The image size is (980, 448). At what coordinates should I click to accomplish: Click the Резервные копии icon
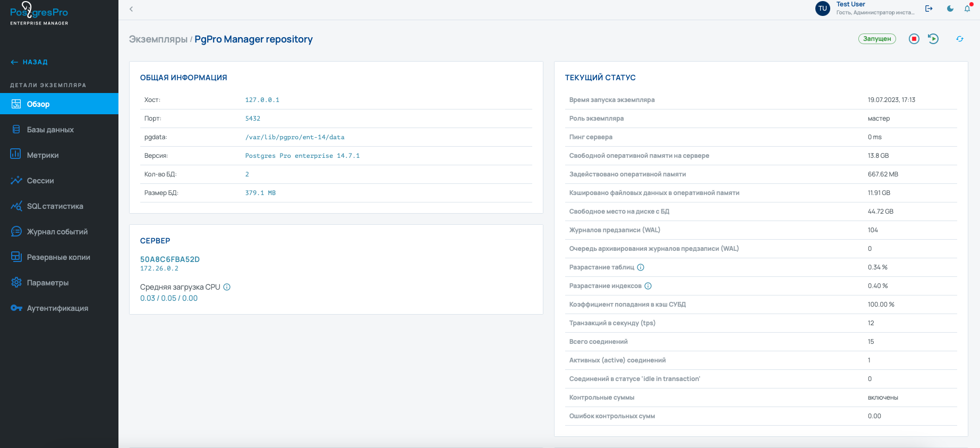click(16, 257)
